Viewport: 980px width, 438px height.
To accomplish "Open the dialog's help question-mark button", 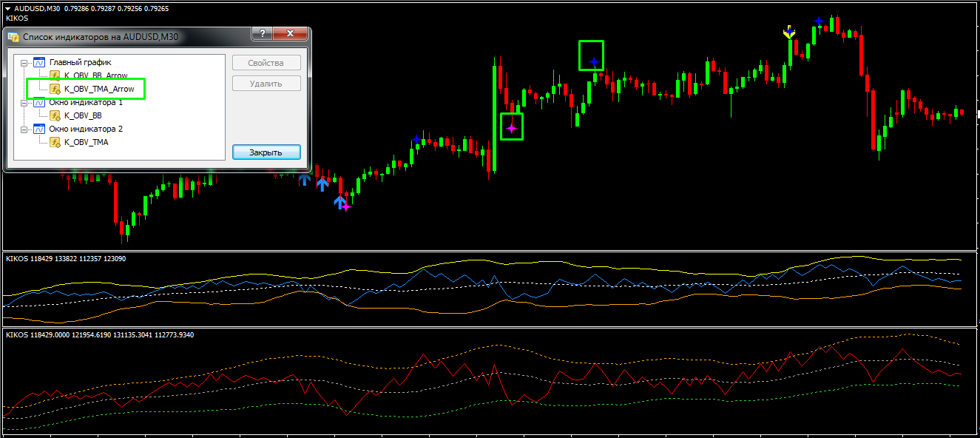I will (261, 35).
